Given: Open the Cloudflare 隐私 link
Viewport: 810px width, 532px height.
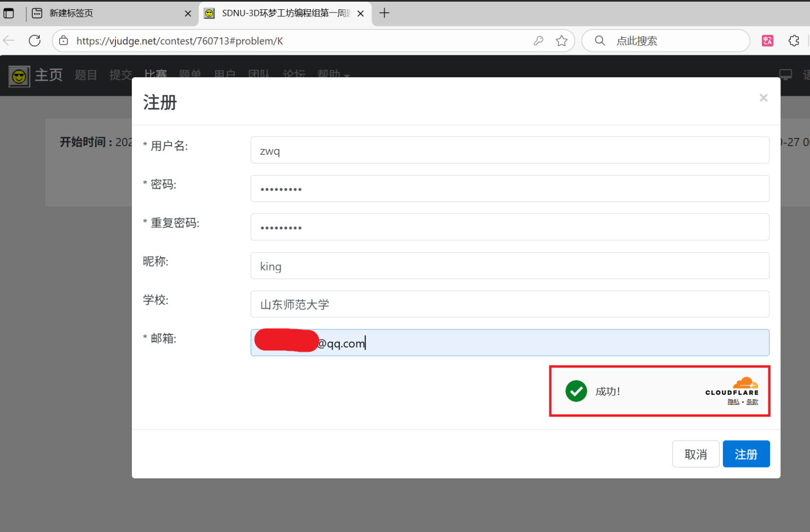Looking at the screenshot, I should (x=733, y=402).
